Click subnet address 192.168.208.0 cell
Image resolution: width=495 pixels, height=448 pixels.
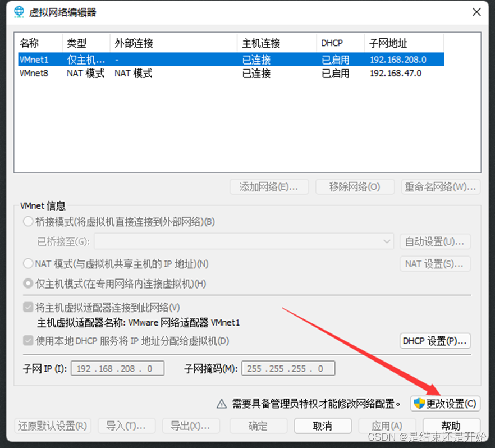pyautogui.click(x=398, y=60)
